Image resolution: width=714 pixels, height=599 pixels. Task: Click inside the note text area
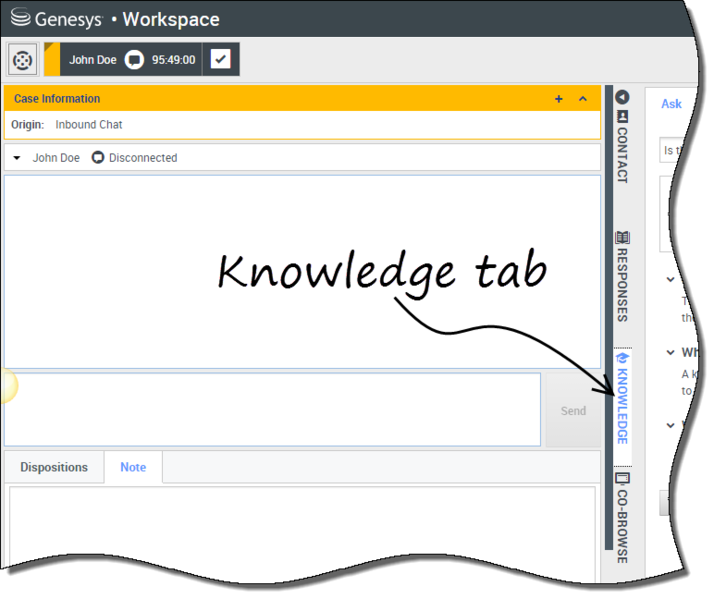click(x=300, y=530)
